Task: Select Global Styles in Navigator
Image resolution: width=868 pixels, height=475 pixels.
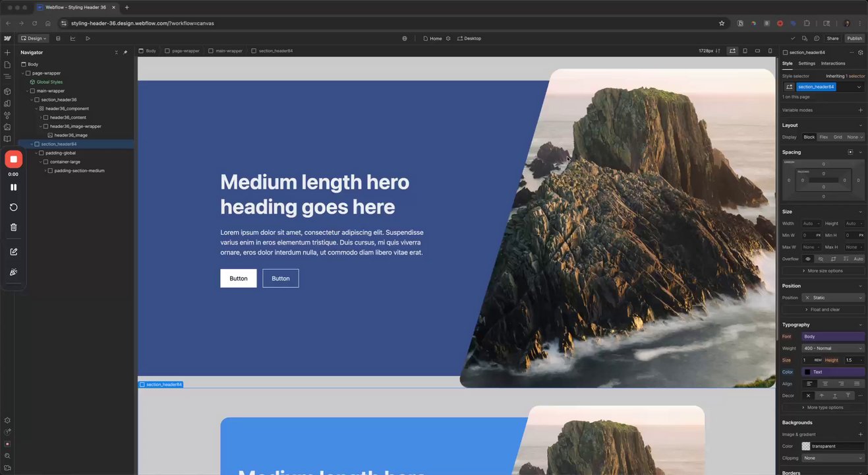Action: [49, 82]
